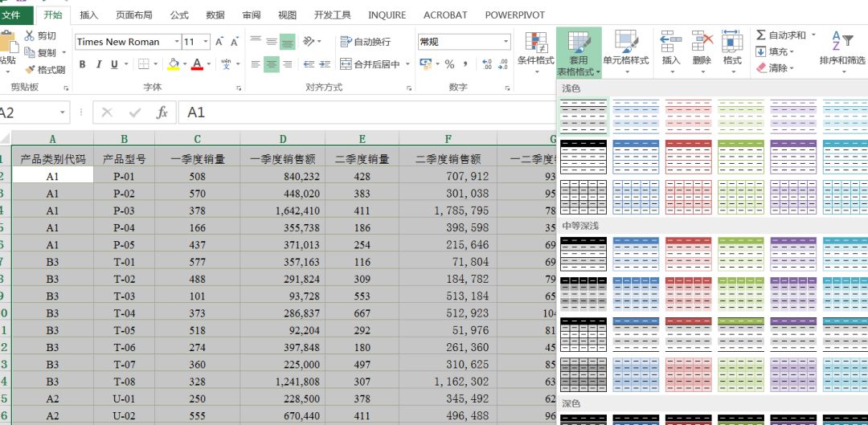Toggle right text alignment
The width and height of the screenshot is (868, 425).
pyautogui.click(x=287, y=64)
